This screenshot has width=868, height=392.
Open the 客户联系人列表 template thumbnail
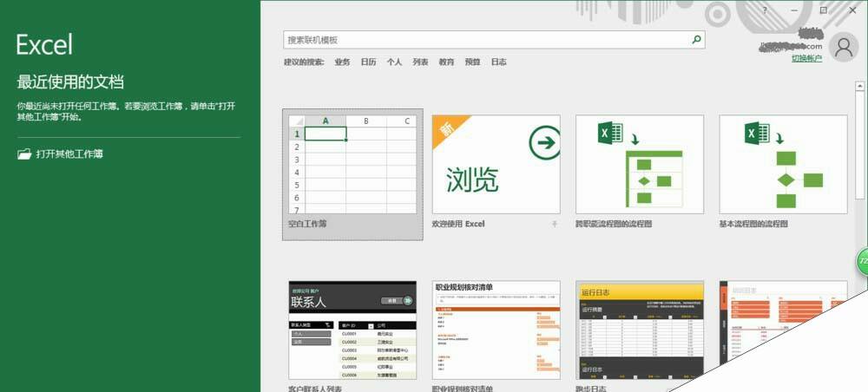352,330
